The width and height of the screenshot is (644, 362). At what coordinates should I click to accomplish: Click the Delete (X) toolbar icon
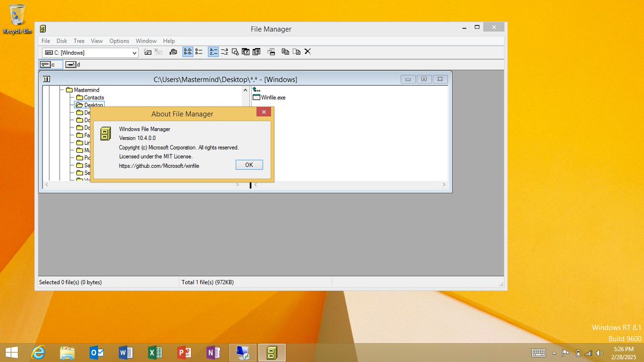pos(308,52)
